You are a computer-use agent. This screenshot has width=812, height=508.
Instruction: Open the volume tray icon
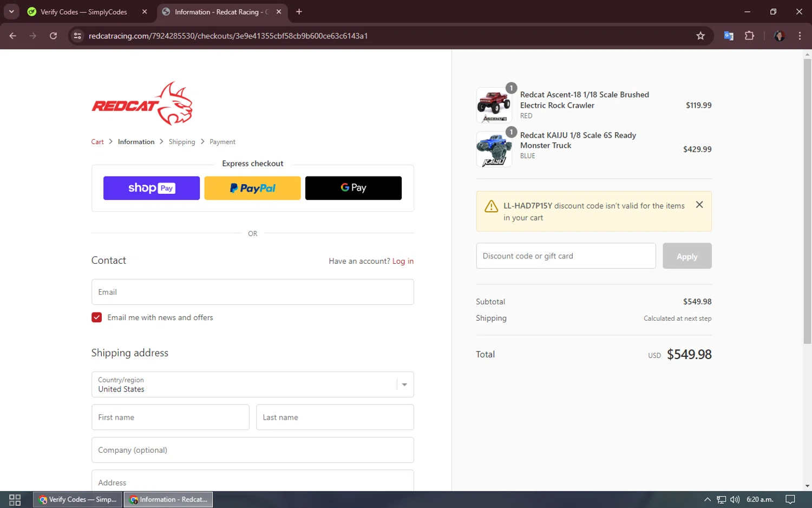pyautogui.click(x=735, y=499)
